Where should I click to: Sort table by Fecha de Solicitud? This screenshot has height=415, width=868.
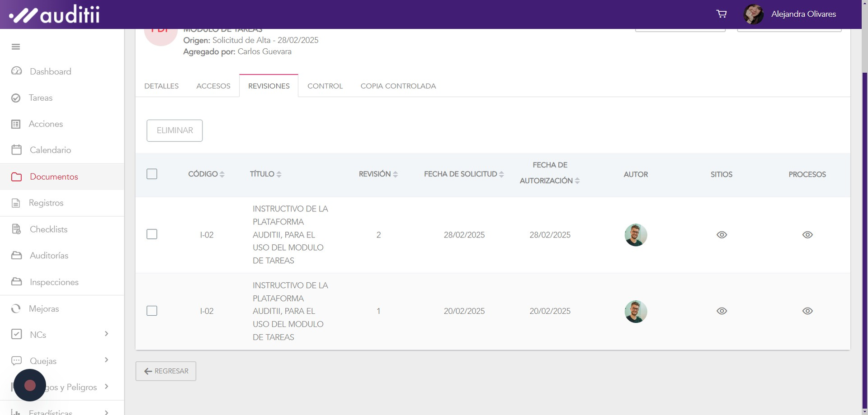463,174
